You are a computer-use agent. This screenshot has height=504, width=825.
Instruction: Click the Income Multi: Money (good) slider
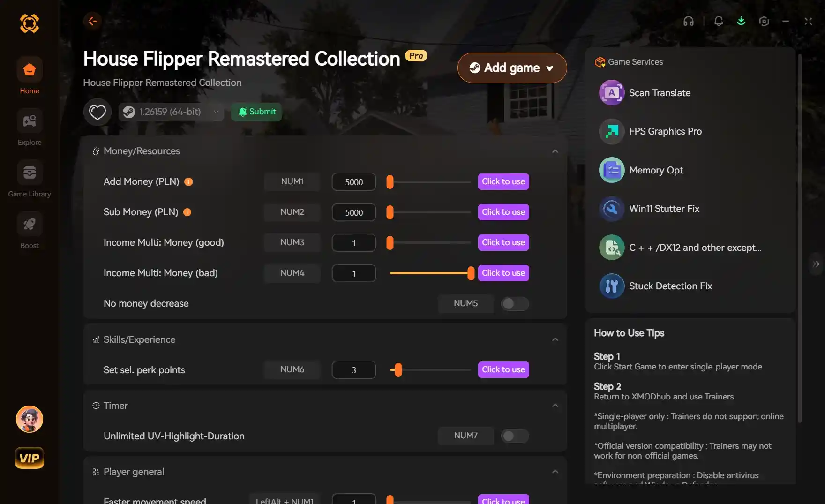[430, 242]
